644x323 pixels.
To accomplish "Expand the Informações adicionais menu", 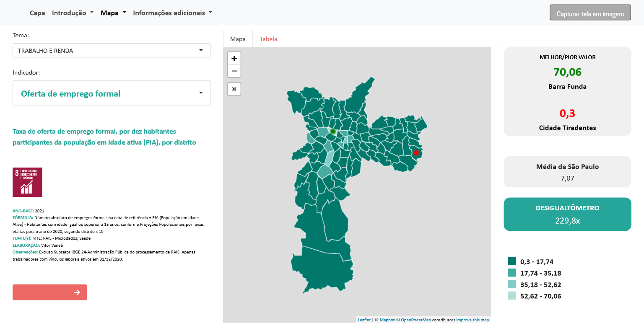I will [172, 13].
